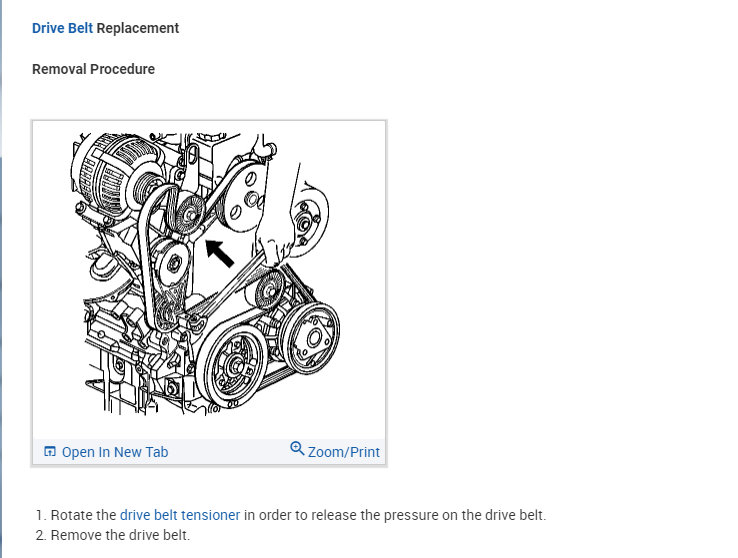Click the Zoom/Print magnifier icon
Image resolution: width=738 pixels, height=558 pixels.
(297, 449)
